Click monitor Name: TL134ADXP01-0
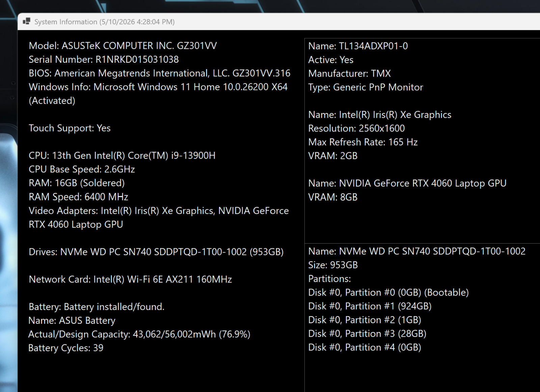The image size is (540, 392). [358, 46]
